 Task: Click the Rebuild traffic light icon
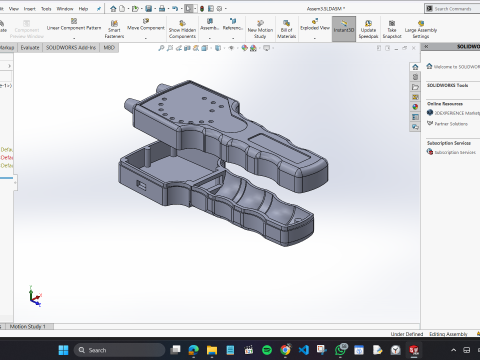[x=202, y=9]
